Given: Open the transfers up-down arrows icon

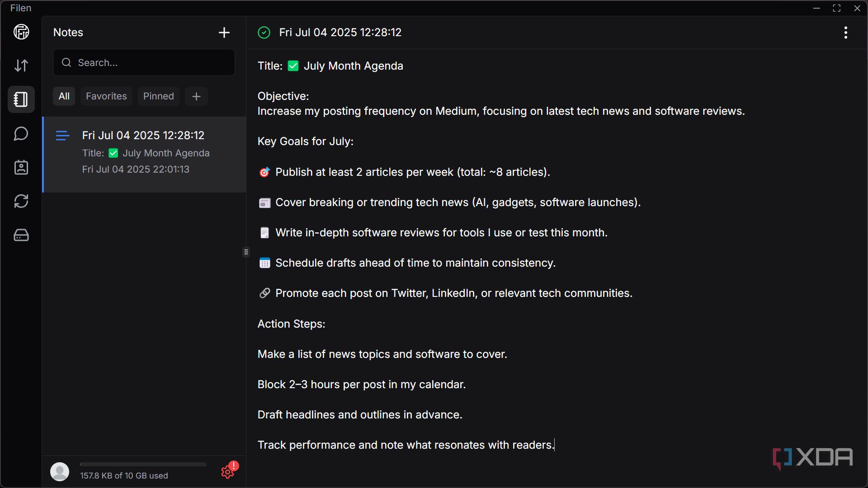Looking at the screenshot, I should pyautogui.click(x=21, y=66).
